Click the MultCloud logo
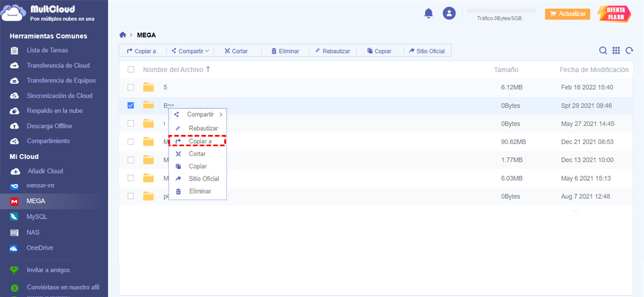Image resolution: width=644 pixels, height=297 pixels. 49,13
